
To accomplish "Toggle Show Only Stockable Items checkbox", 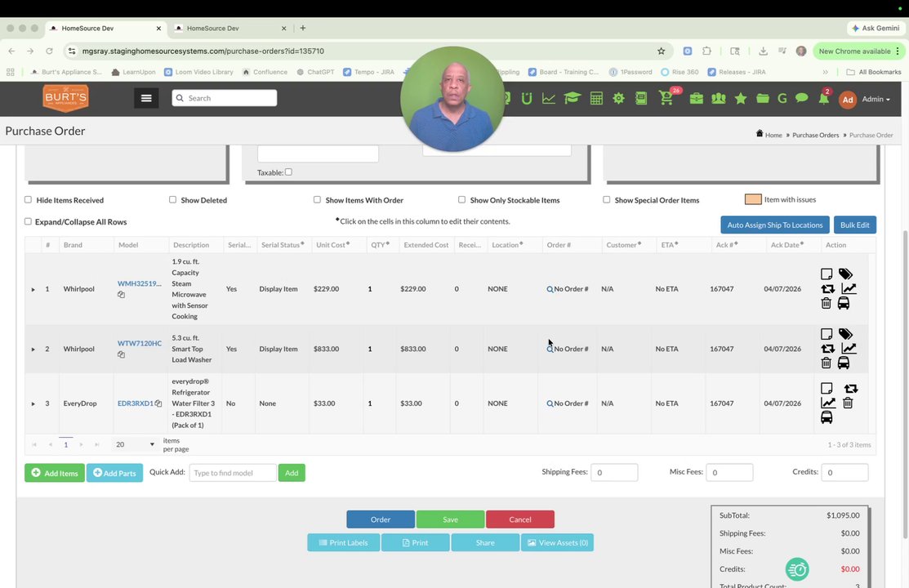I will pyautogui.click(x=462, y=199).
